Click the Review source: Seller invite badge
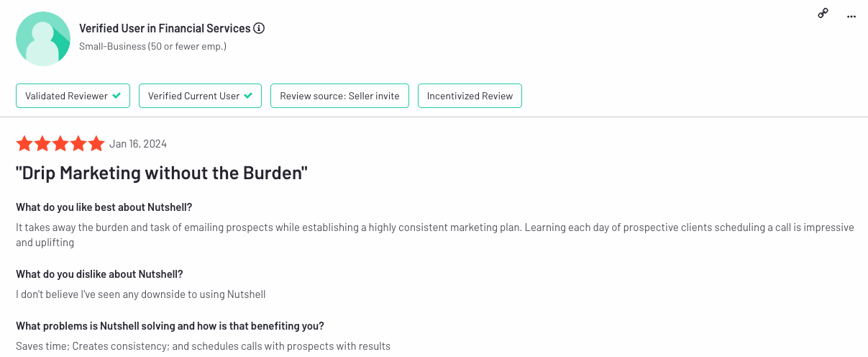 339,96
